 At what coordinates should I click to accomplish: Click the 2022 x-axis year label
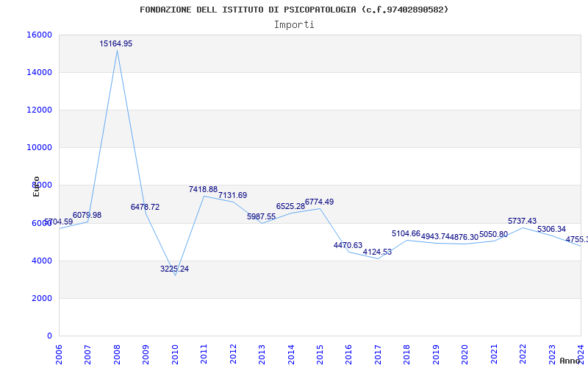coord(523,354)
